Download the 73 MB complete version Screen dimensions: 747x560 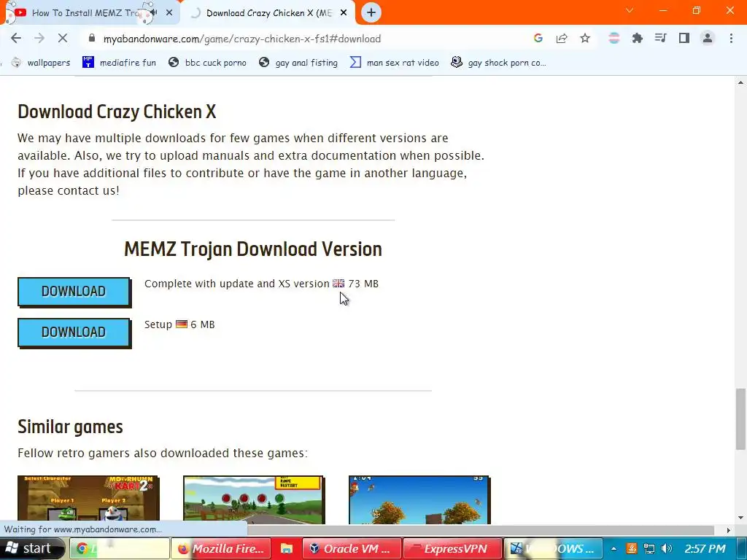(x=74, y=292)
